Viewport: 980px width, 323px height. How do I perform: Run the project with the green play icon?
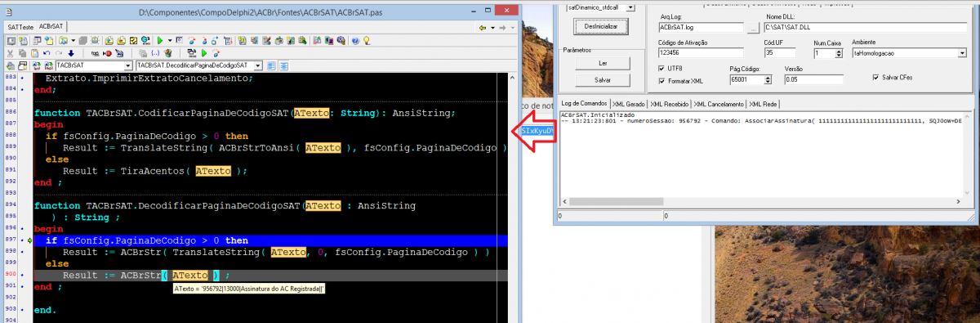(x=159, y=39)
